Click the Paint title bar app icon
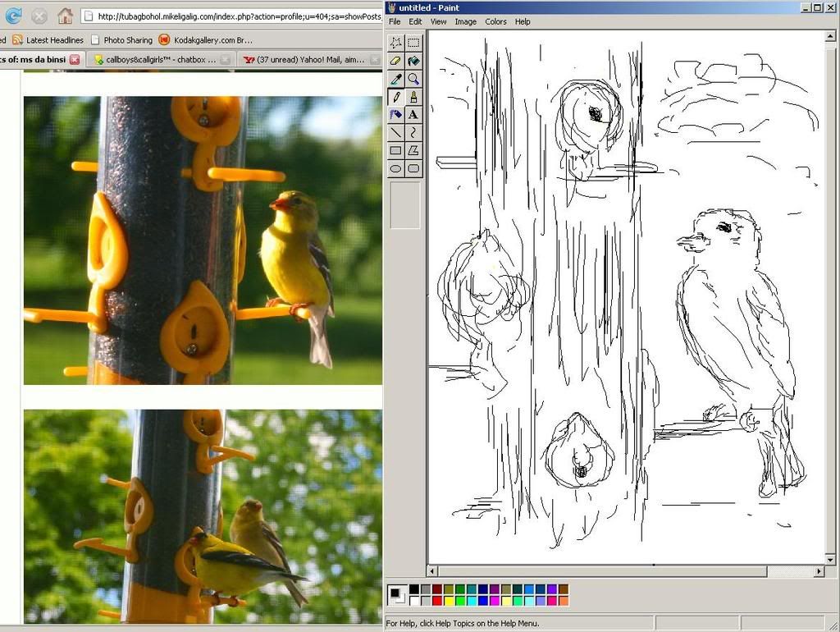Viewport: 840px width, 632px height. [x=392, y=7]
